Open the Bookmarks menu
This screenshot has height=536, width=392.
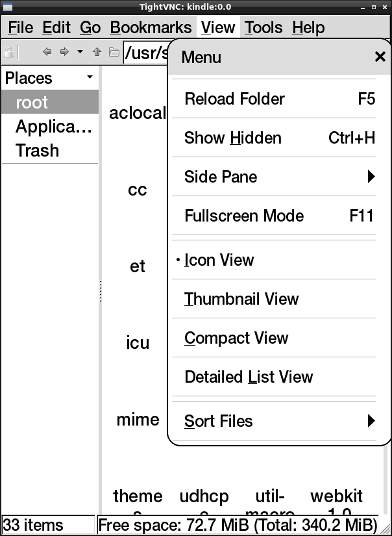tap(151, 28)
